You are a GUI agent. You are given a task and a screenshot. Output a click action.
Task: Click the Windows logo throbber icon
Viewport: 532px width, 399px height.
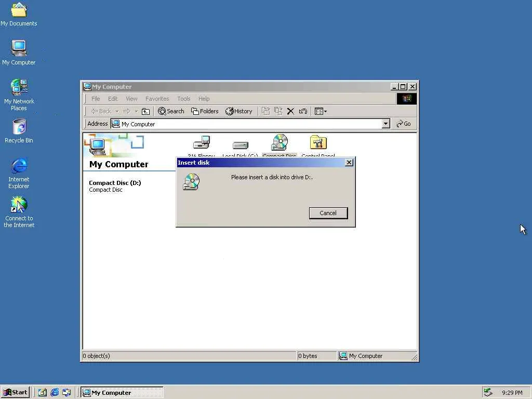(x=406, y=99)
